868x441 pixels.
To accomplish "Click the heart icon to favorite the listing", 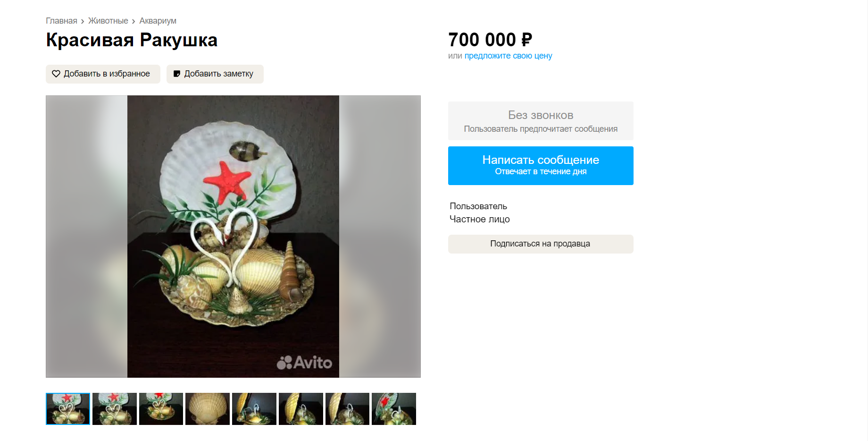I will click(56, 74).
